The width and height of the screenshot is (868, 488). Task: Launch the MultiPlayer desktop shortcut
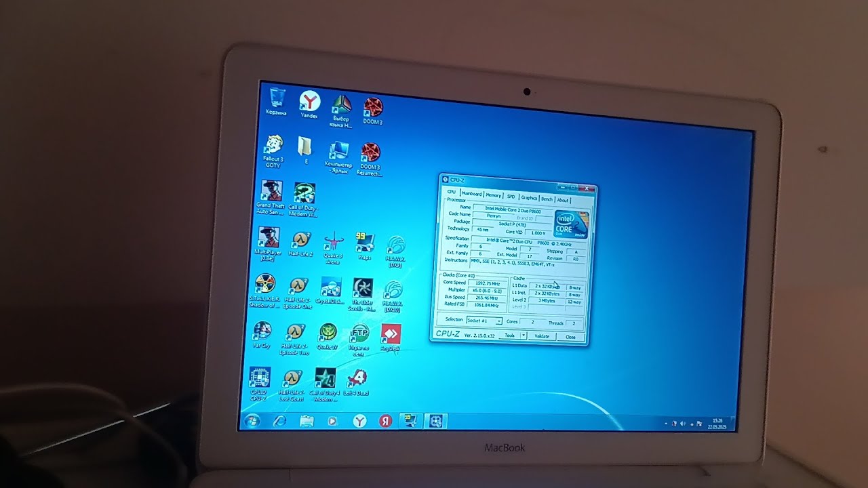(268, 245)
